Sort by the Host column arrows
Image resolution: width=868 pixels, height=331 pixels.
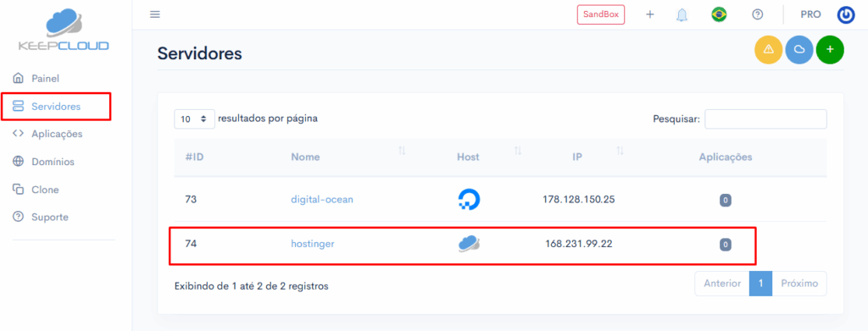point(518,151)
